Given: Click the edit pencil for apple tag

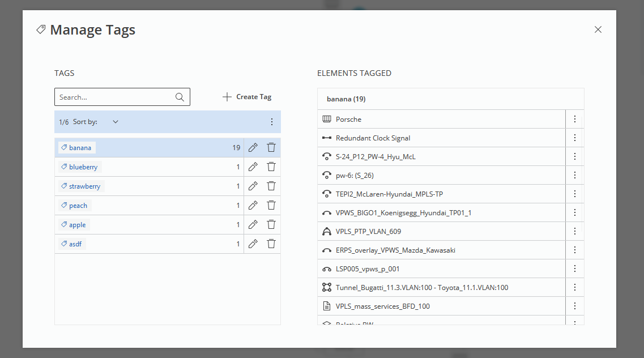Looking at the screenshot, I should click(x=253, y=225).
